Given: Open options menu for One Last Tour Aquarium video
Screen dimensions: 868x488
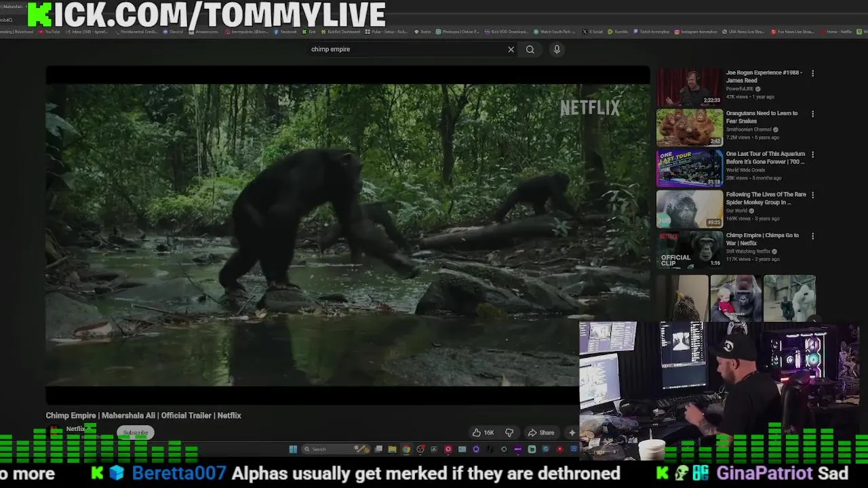Looking at the screenshot, I should 812,155.
